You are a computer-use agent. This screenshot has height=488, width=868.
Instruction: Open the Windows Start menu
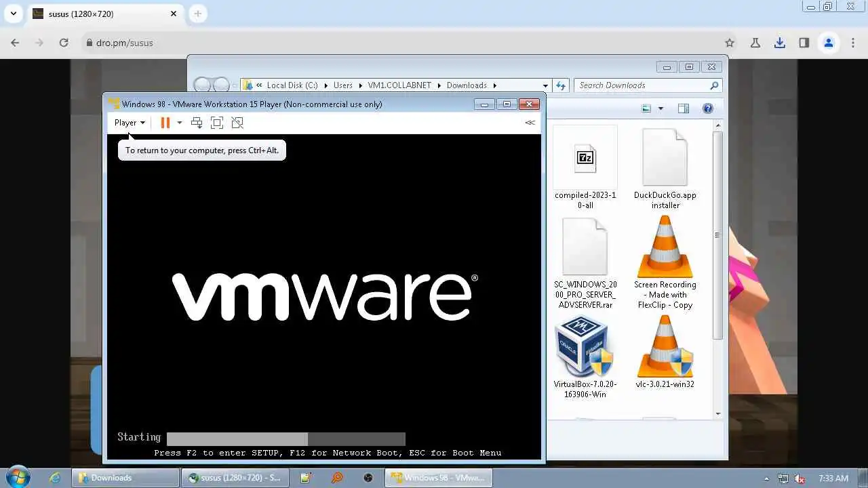[18, 477]
